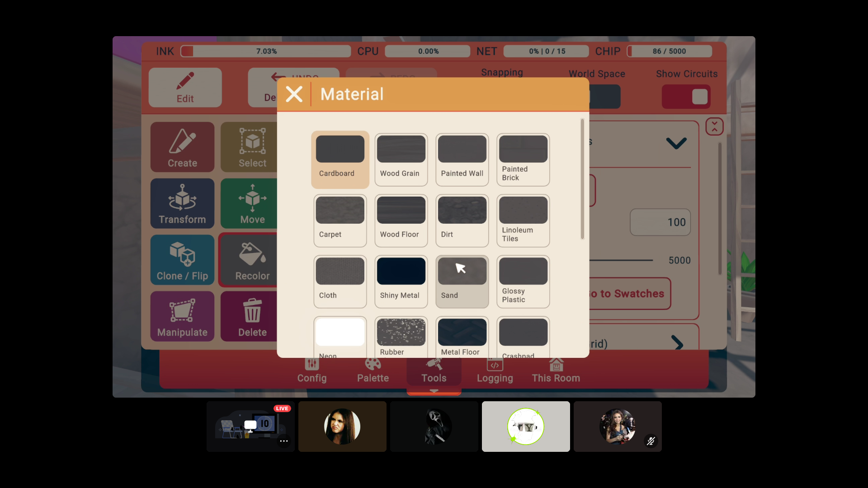Click the collapse panel icon near scrollbar
Viewport: 868px width, 488px height.
click(x=714, y=127)
